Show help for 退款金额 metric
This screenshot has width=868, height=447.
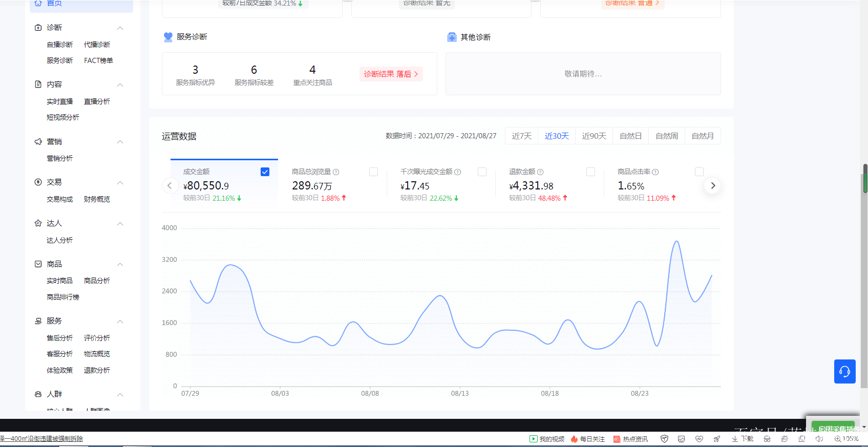coord(540,172)
